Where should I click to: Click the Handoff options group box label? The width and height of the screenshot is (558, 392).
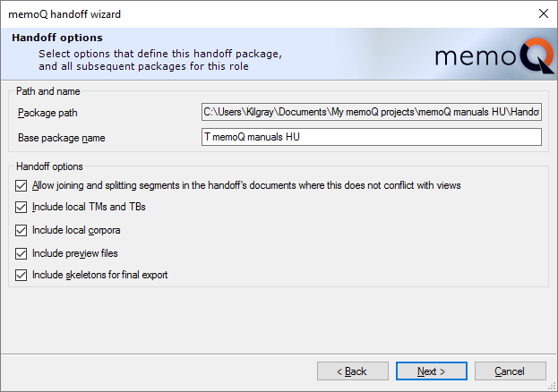[49, 166]
